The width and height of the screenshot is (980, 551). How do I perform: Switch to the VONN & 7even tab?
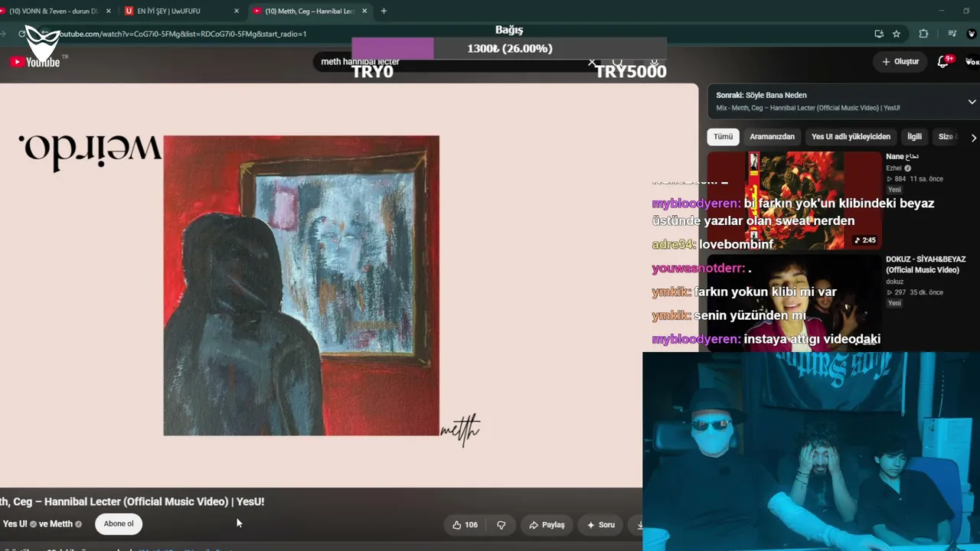pyautogui.click(x=54, y=11)
